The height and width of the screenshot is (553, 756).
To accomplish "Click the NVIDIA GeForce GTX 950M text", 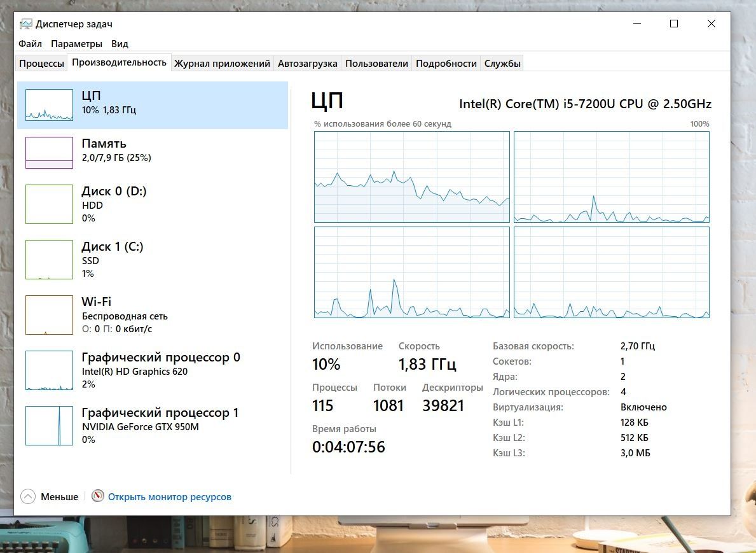I will (141, 426).
